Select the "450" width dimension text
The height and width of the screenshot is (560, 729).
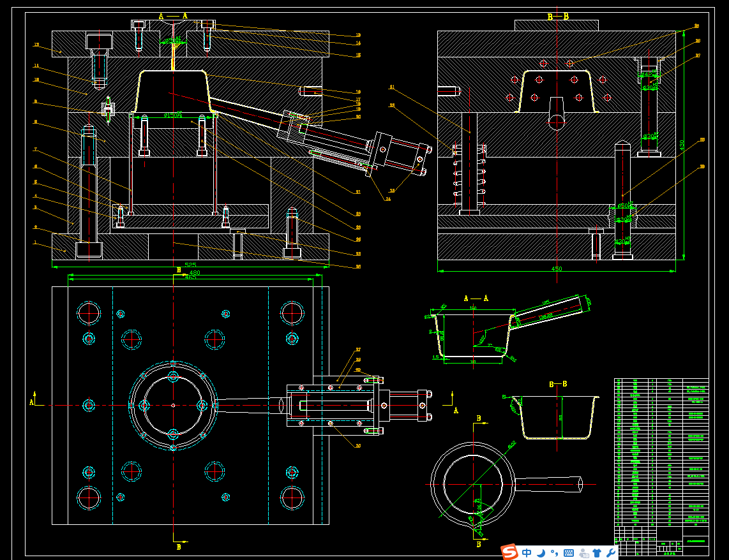click(557, 269)
